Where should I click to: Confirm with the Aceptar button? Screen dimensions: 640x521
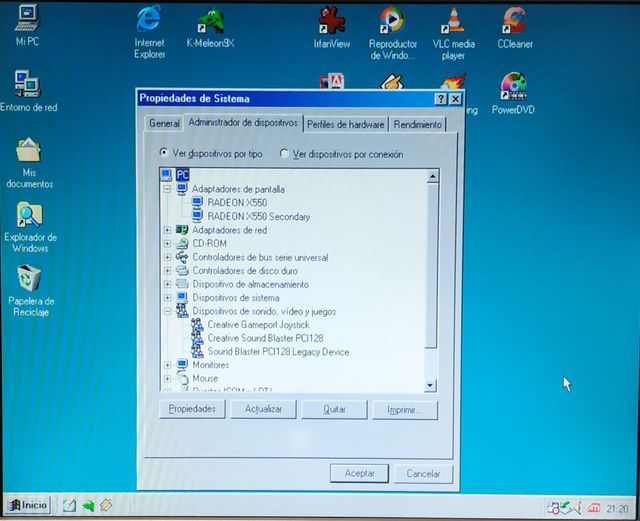359,473
